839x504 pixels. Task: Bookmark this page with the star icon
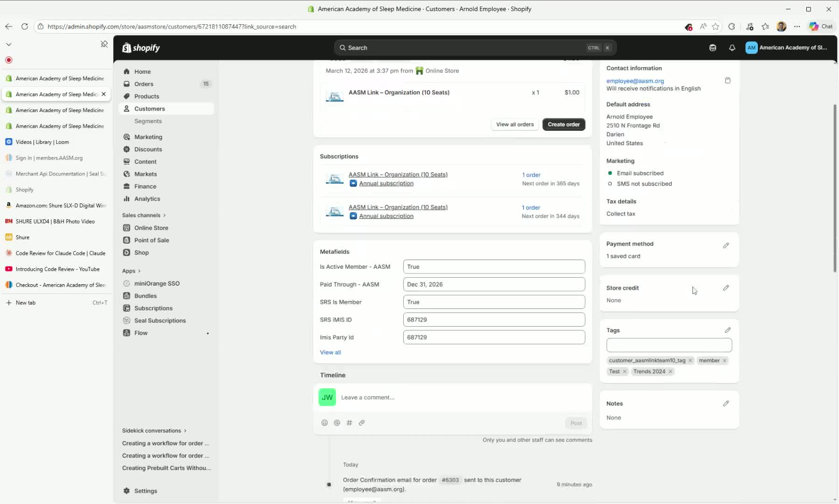tap(716, 27)
